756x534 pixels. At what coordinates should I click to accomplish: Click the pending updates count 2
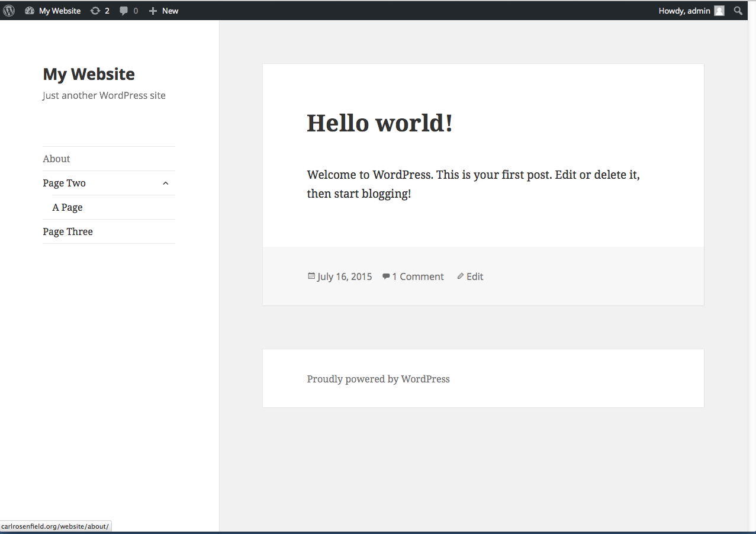107,11
